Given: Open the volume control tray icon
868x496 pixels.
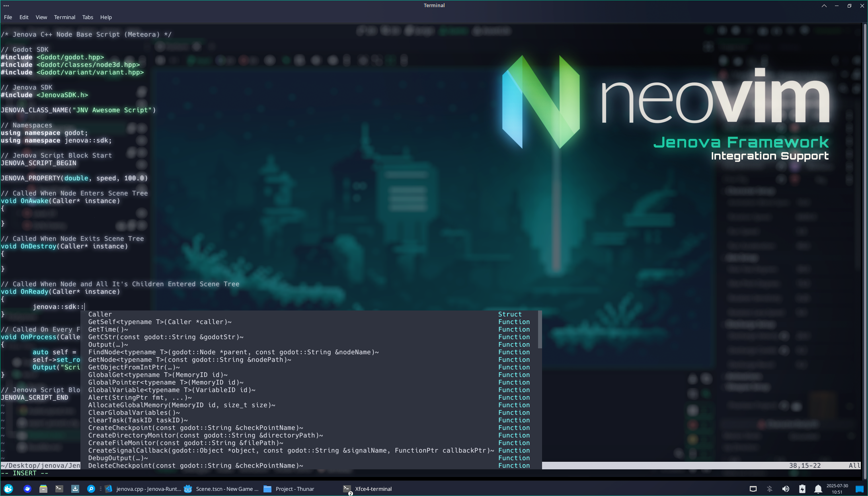Looking at the screenshot, I should [786, 489].
